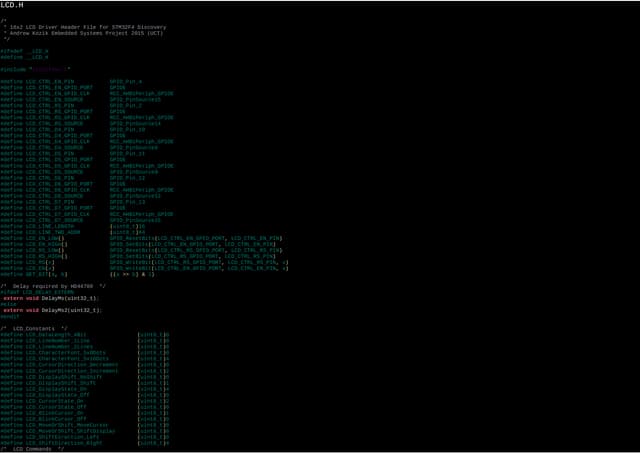Place cursor on the #endif directive
640x453 pixels.
point(10,316)
